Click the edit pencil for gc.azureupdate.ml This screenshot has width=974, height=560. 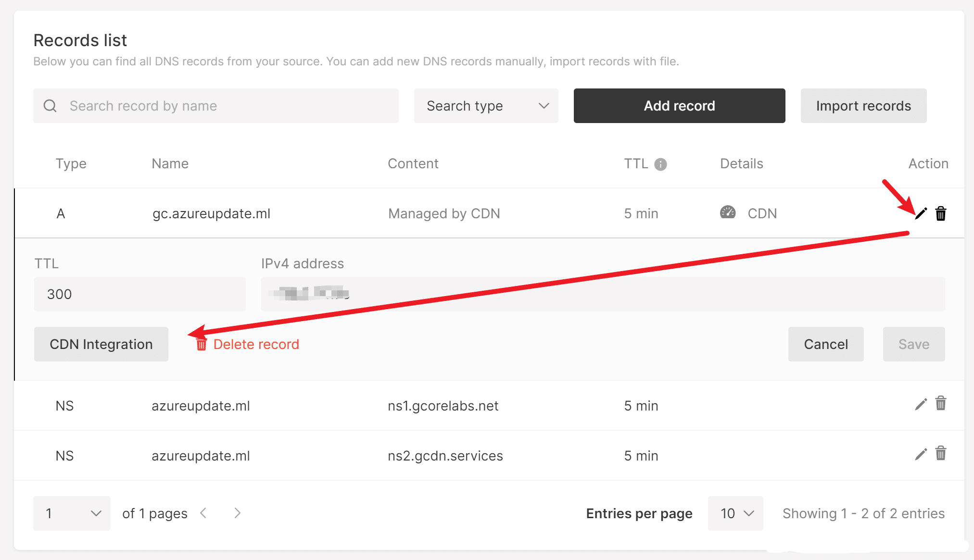921,213
